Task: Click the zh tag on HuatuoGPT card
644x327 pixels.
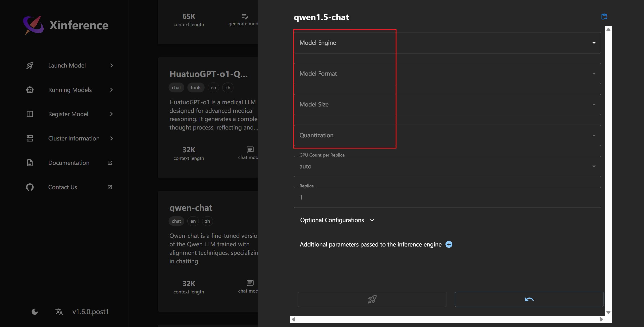Action: point(227,87)
